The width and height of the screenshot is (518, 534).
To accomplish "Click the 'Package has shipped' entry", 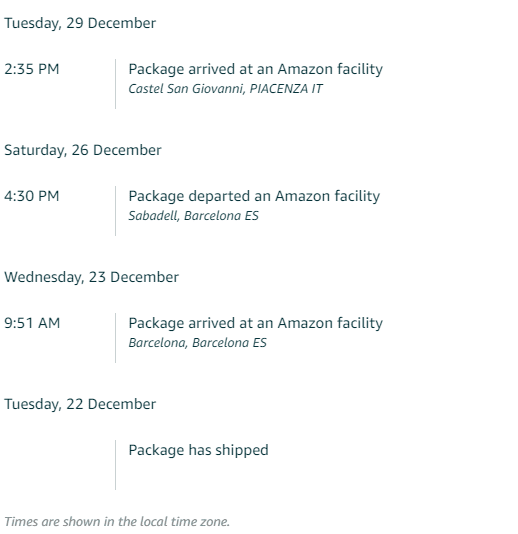I will pos(199,450).
